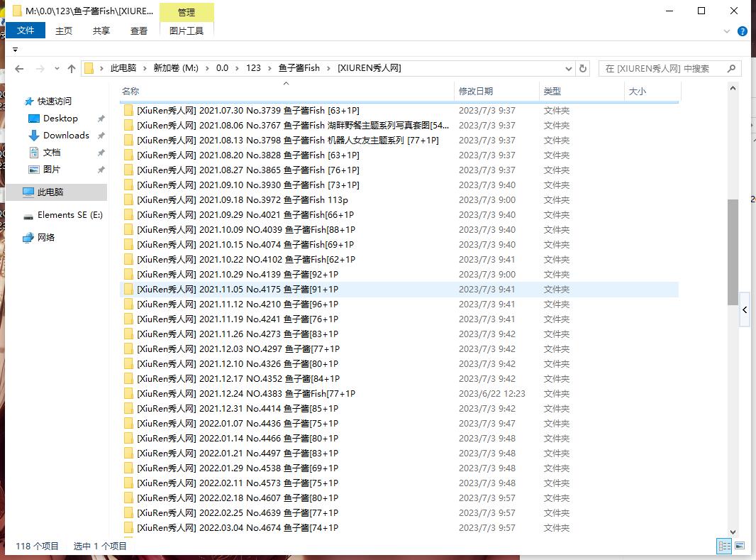
Task: Click the vertical scrollbar thumb
Action: 733,252
